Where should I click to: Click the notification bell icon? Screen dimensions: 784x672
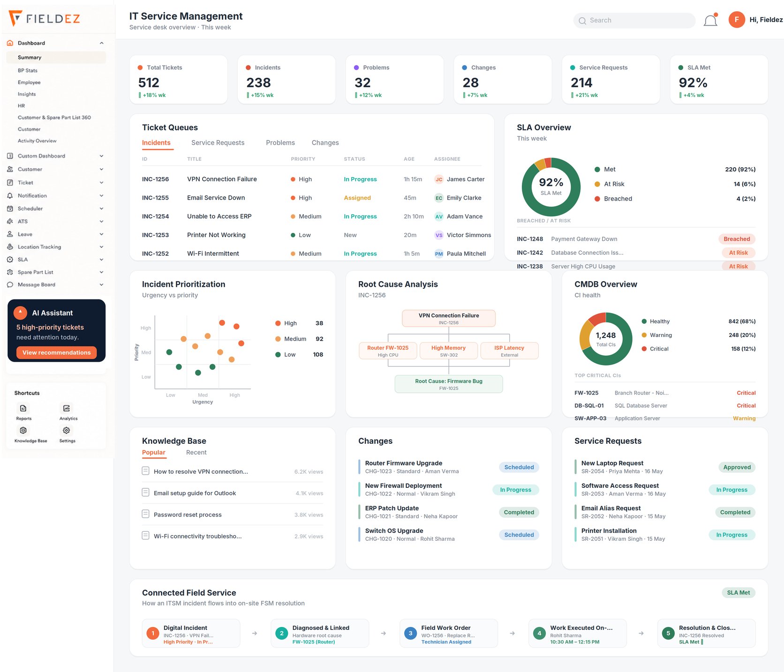[x=710, y=20]
